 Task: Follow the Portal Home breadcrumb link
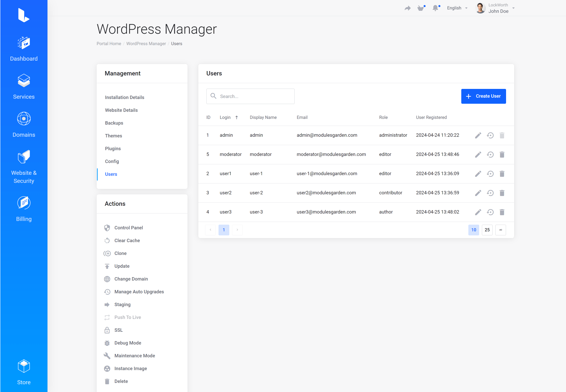(x=109, y=44)
